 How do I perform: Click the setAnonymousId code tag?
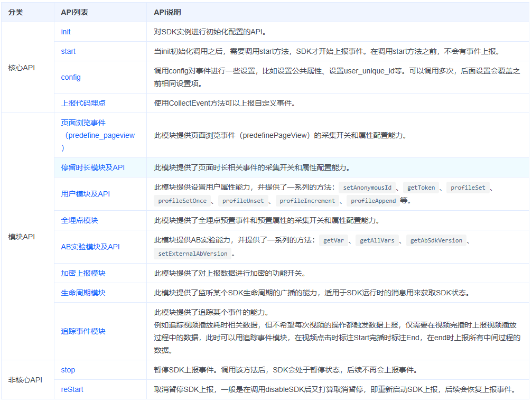[367, 188]
